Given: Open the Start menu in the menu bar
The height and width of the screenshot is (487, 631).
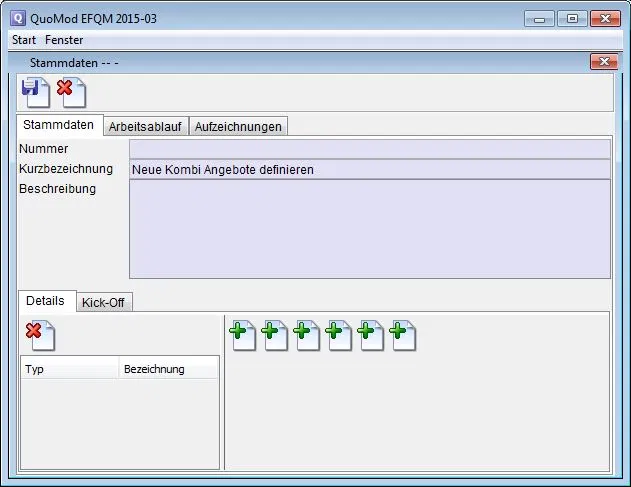Looking at the screenshot, I should [x=24, y=40].
